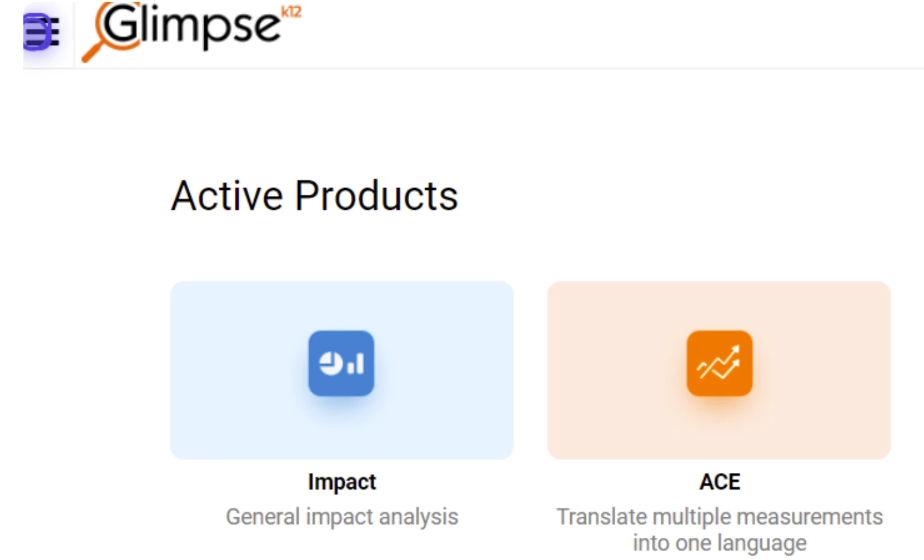This screenshot has width=924, height=560.
Task: Click the ACE product title
Action: tap(720, 482)
